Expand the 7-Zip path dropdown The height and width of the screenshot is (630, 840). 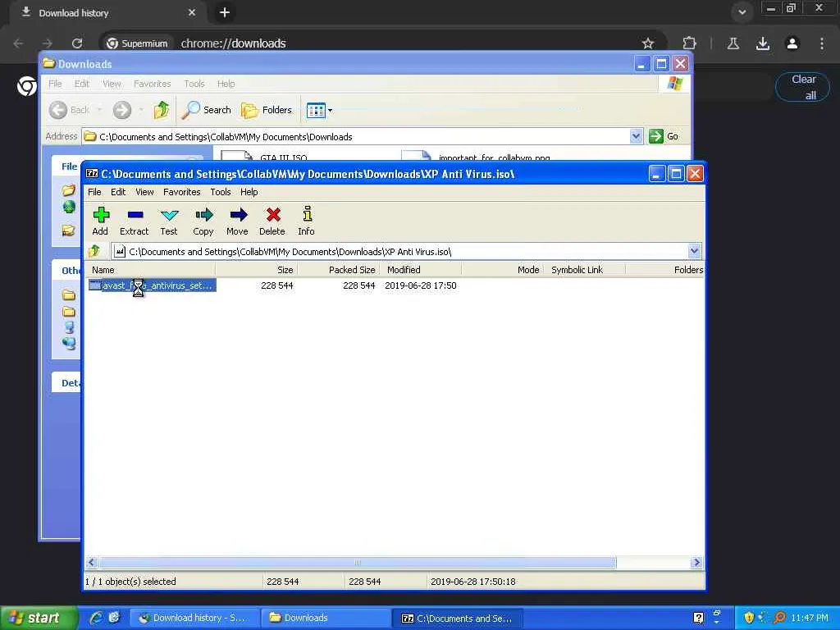coord(694,252)
